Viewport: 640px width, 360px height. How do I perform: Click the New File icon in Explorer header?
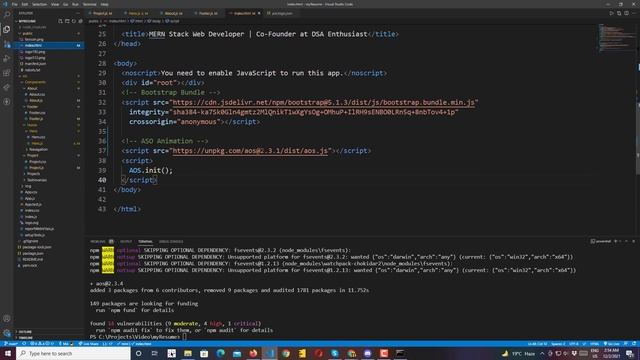point(60,21)
